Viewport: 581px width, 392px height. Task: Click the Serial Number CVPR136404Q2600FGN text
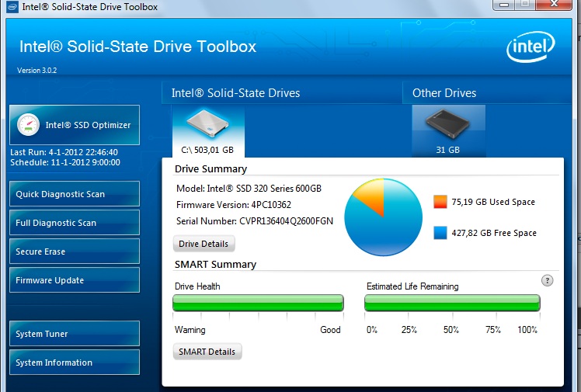[x=255, y=221]
